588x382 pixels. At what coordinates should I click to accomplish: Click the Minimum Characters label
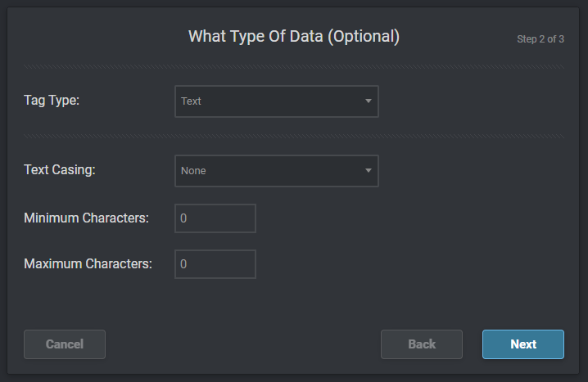[x=86, y=218]
